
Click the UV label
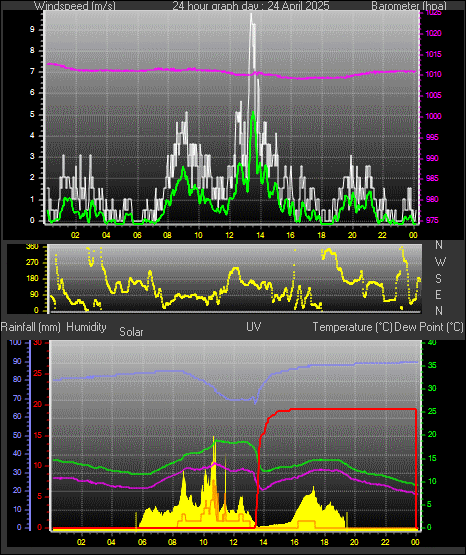coord(254,326)
